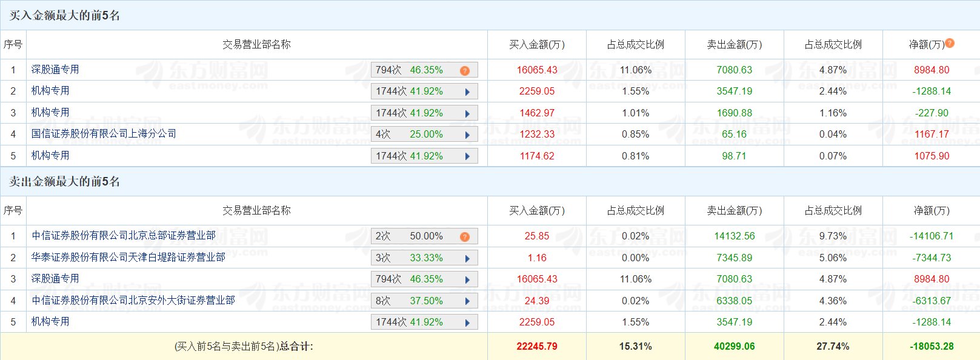Click the 卖出金额(万) header in sell table

click(x=735, y=211)
